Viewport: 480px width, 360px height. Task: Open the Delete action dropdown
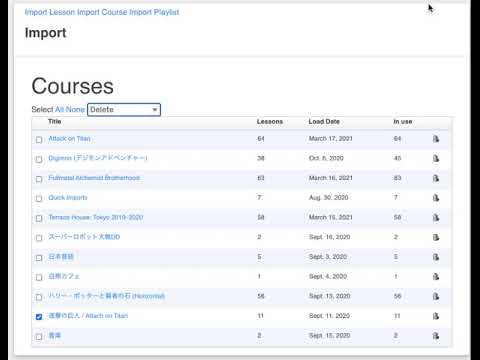click(x=124, y=110)
